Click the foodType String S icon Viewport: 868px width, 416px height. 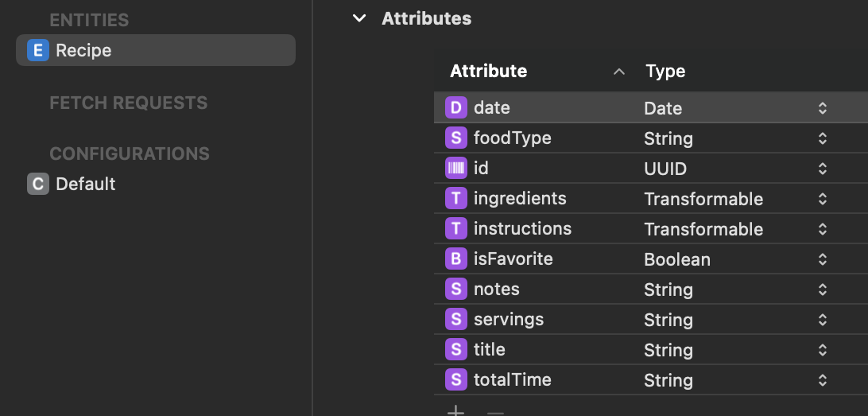point(456,138)
